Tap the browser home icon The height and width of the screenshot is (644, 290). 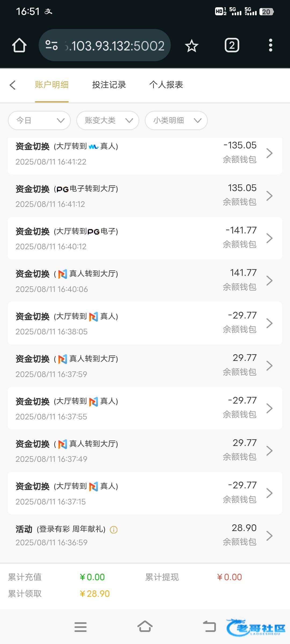[19, 45]
